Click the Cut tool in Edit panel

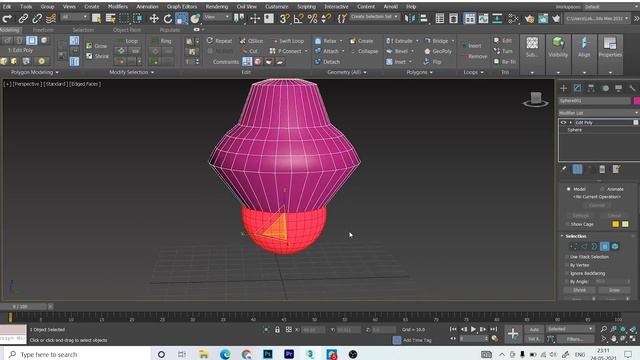249,51
